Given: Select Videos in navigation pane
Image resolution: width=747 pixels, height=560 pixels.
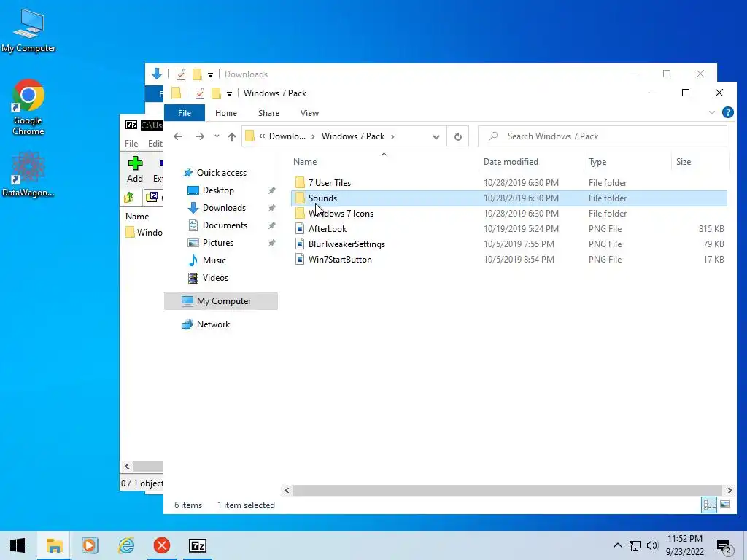Looking at the screenshot, I should click(215, 278).
